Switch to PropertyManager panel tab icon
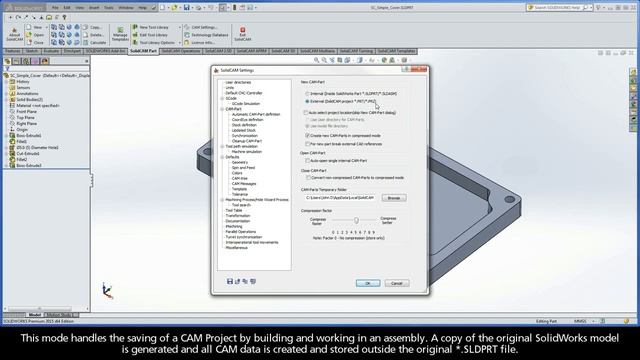This screenshot has height=360, width=640. tap(16, 61)
